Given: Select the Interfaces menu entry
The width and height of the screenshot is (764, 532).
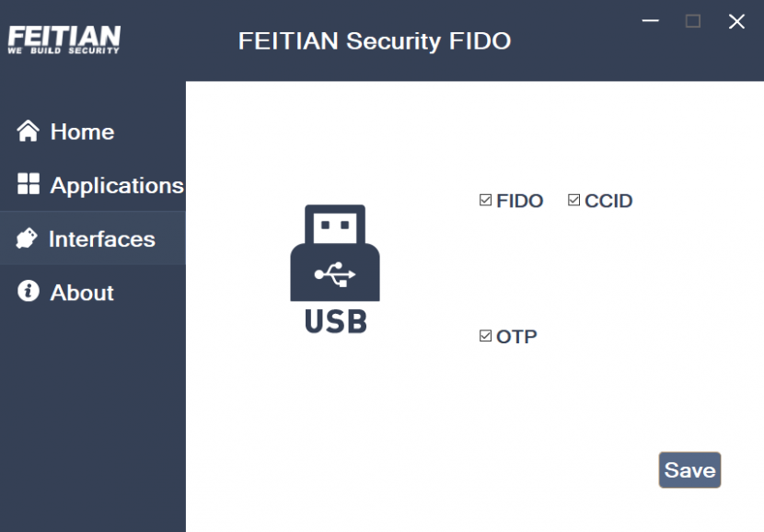Looking at the screenshot, I should click(x=101, y=238).
